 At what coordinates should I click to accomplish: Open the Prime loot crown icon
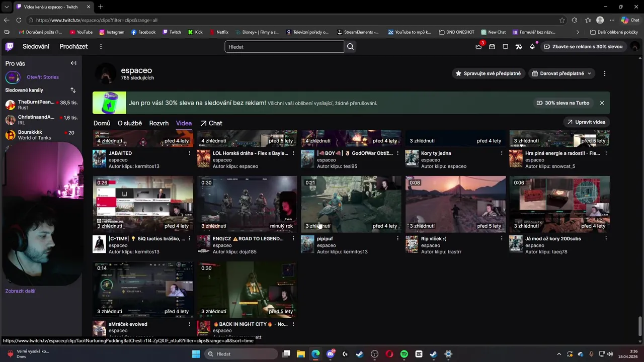[x=478, y=47]
